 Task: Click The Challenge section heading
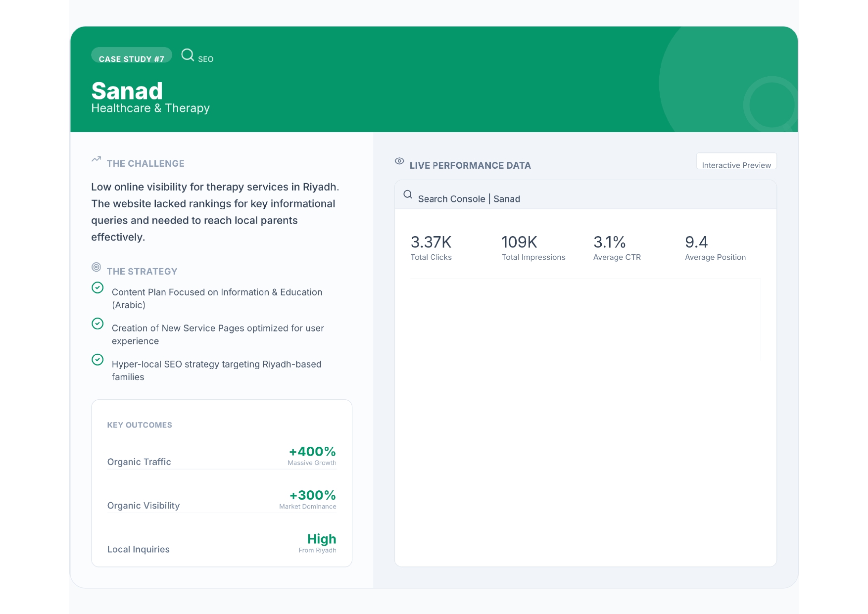(145, 164)
